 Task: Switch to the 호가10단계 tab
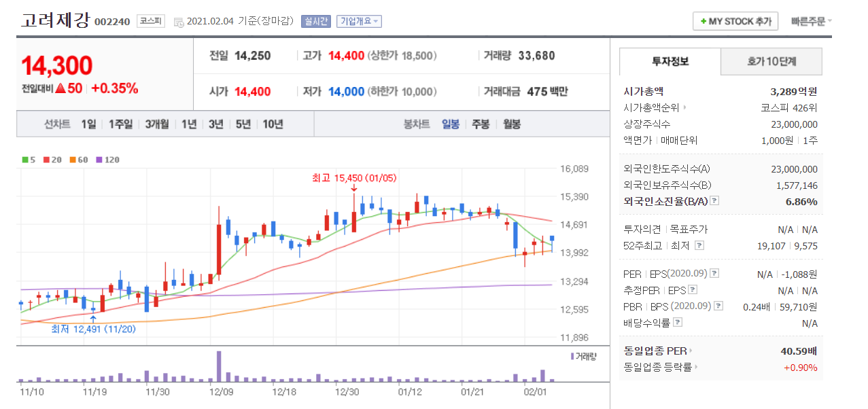pyautogui.click(x=771, y=61)
